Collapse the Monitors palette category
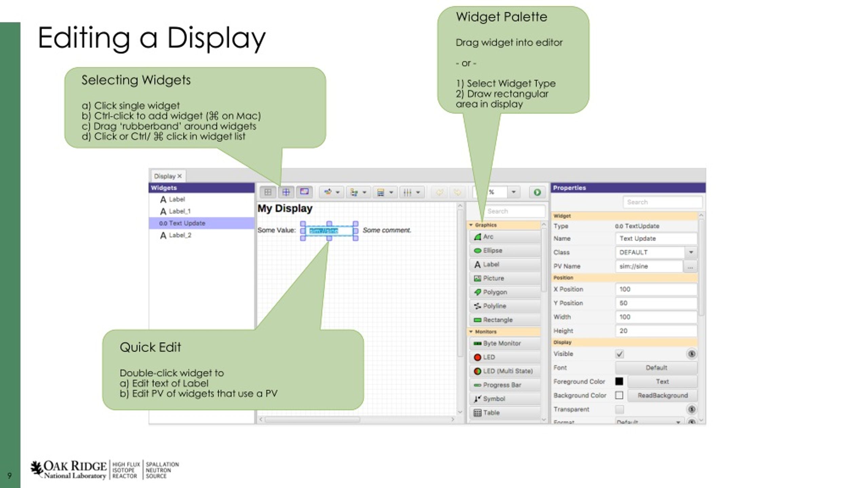868x488 pixels. point(471,332)
